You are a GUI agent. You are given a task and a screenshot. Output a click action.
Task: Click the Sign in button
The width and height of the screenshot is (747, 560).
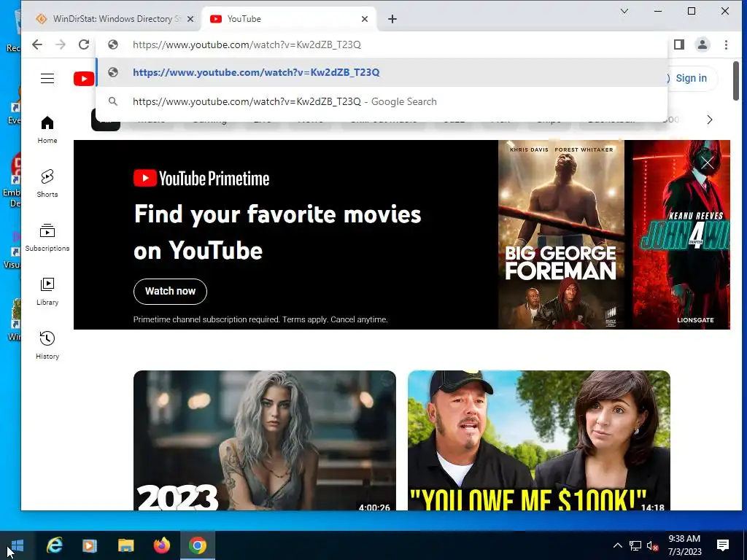[x=691, y=79]
